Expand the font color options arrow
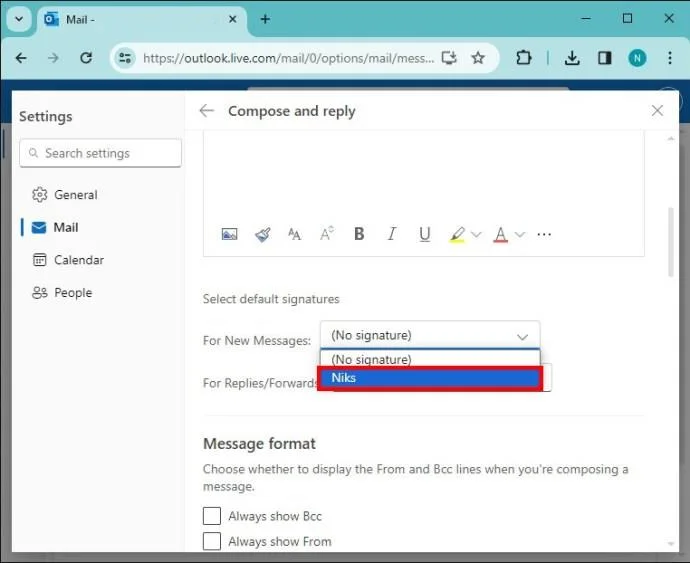 point(520,234)
